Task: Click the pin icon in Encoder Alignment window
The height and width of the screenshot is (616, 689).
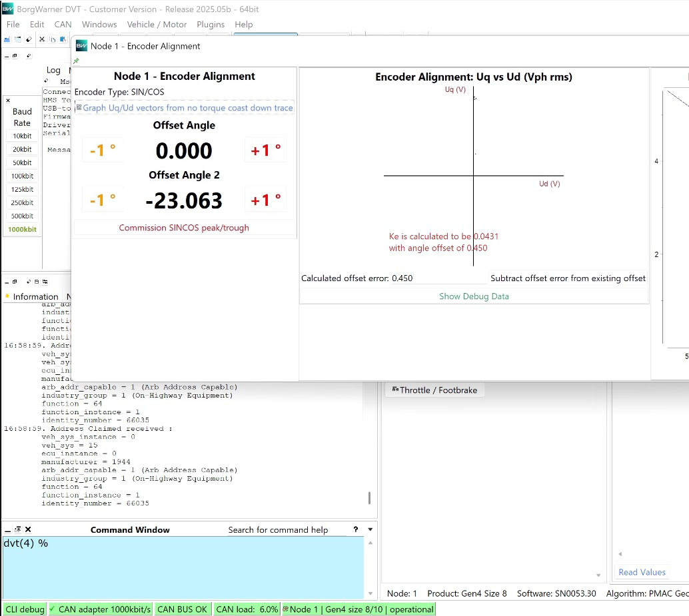Action: pyautogui.click(x=76, y=61)
